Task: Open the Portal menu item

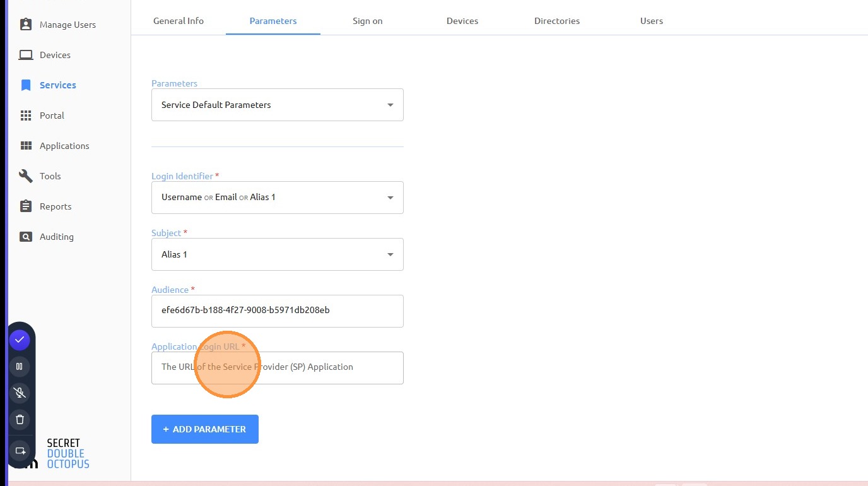Action: pos(52,116)
